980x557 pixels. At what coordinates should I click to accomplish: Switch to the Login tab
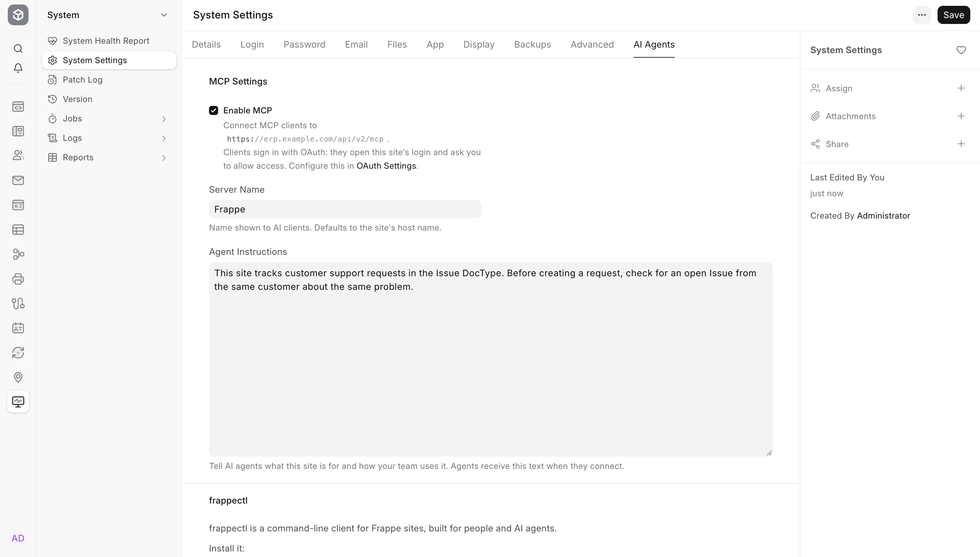pyautogui.click(x=252, y=44)
